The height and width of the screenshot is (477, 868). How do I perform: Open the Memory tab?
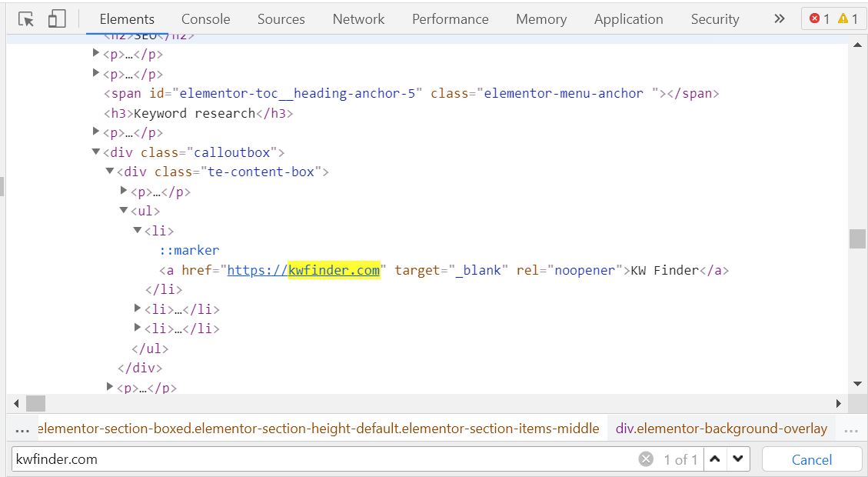[540, 18]
